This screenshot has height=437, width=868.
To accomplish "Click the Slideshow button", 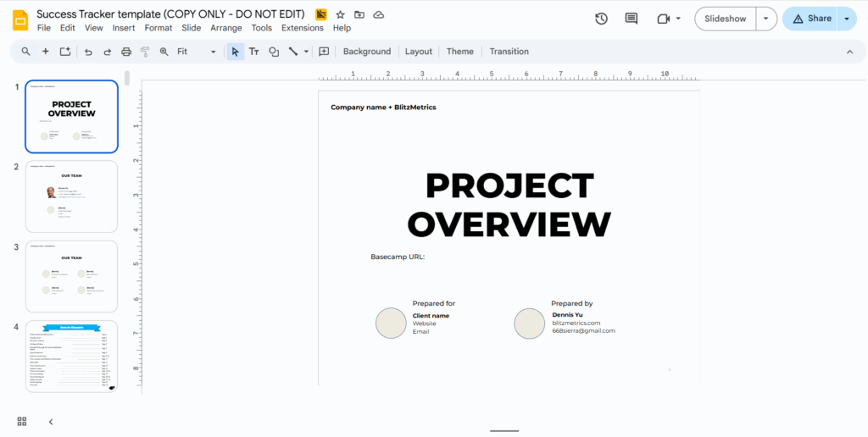I will coord(725,19).
